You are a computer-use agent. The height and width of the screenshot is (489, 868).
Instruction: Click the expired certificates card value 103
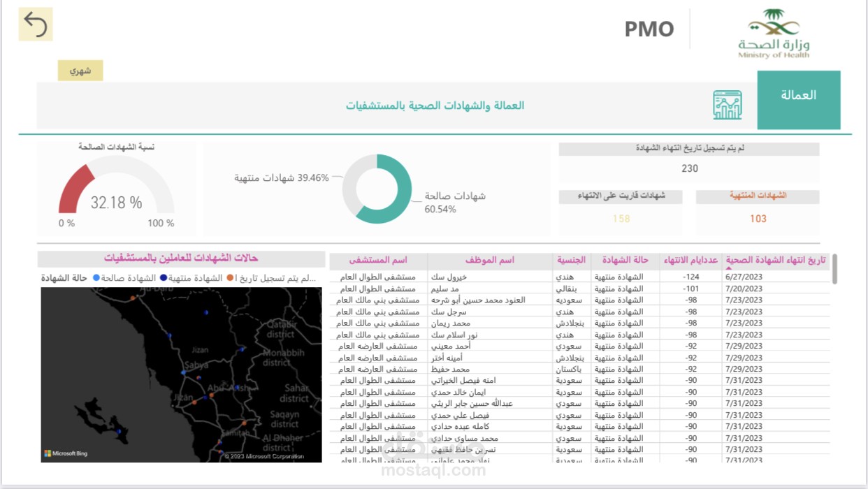tap(758, 219)
